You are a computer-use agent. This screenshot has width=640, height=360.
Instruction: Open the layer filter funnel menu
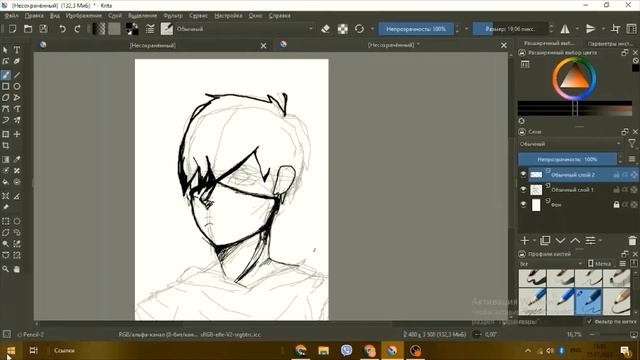click(632, 144)
